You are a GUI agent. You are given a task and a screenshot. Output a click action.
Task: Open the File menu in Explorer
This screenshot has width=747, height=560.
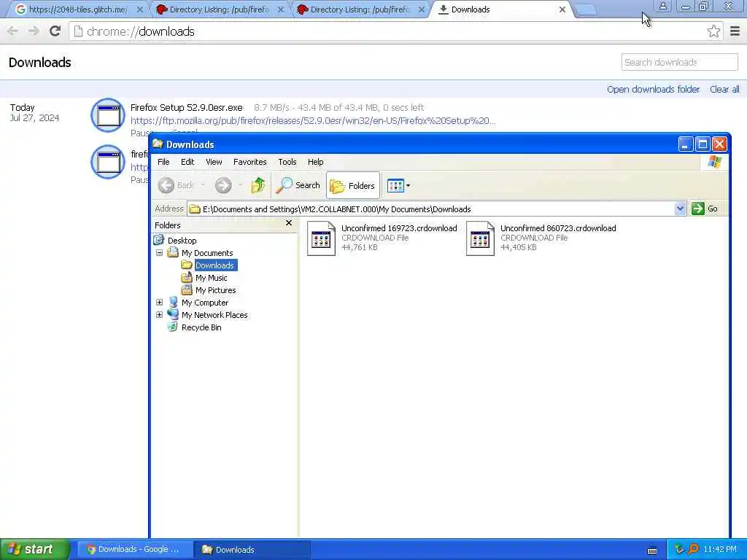coord(163,162)
